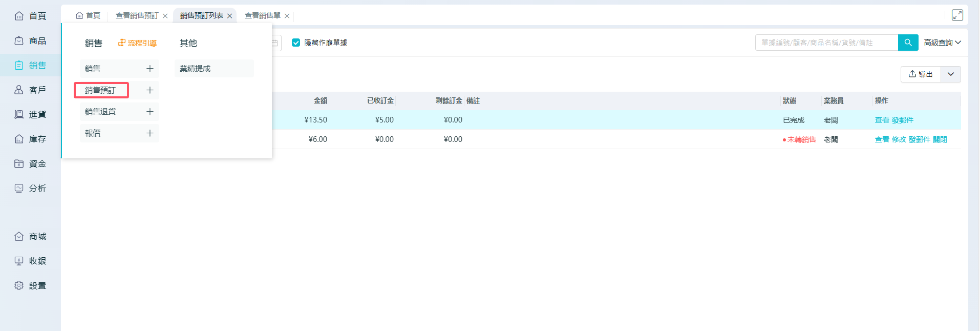Click plus icon next to 銷售退貨
Screen dimensions: 980x331
[150, 112]
